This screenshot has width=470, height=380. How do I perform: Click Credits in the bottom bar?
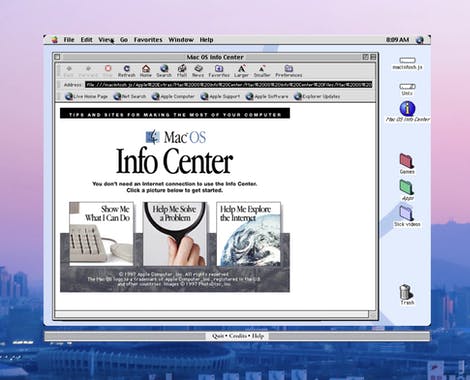coord(238,336)
